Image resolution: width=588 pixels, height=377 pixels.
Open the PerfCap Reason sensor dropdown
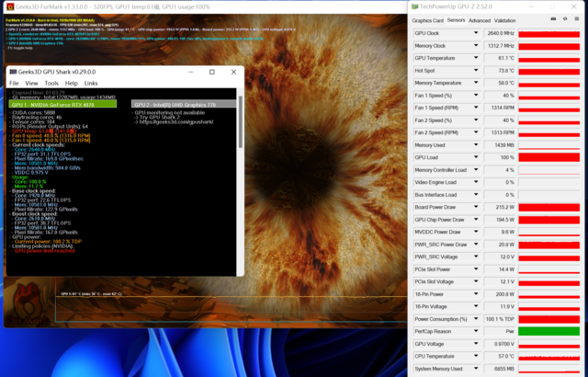(476, 330)
